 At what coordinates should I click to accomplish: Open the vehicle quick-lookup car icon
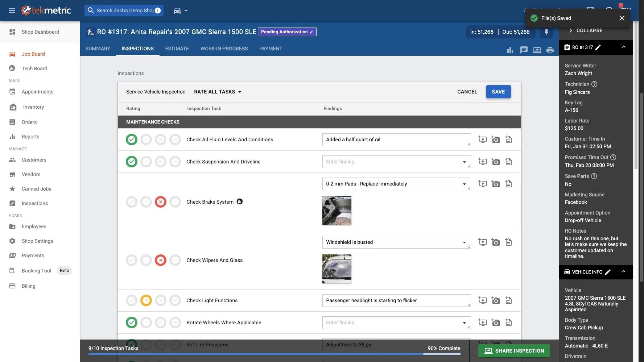pos(177,11)
